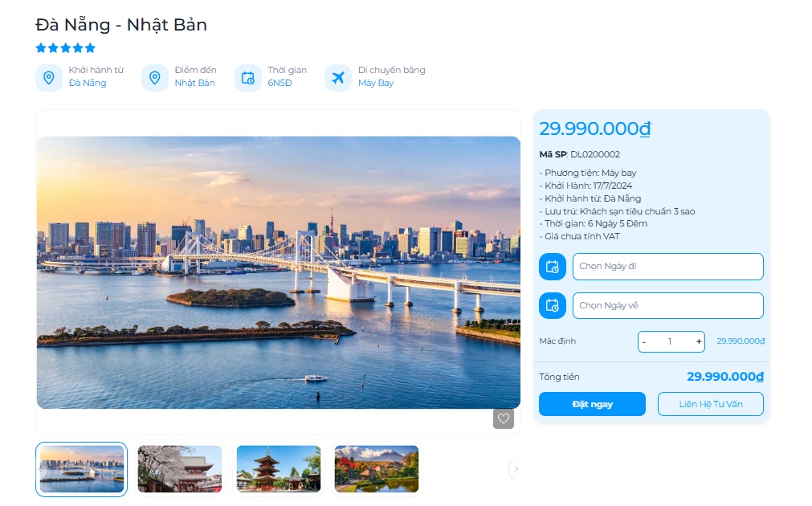Increase guest quantity with plus button

(x=699, y=341)
